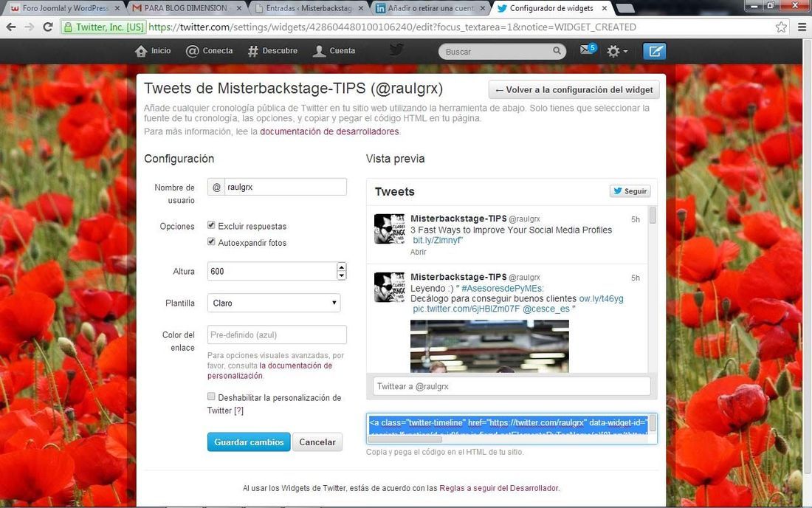Click the address bar URL

(x=392, y=27)
